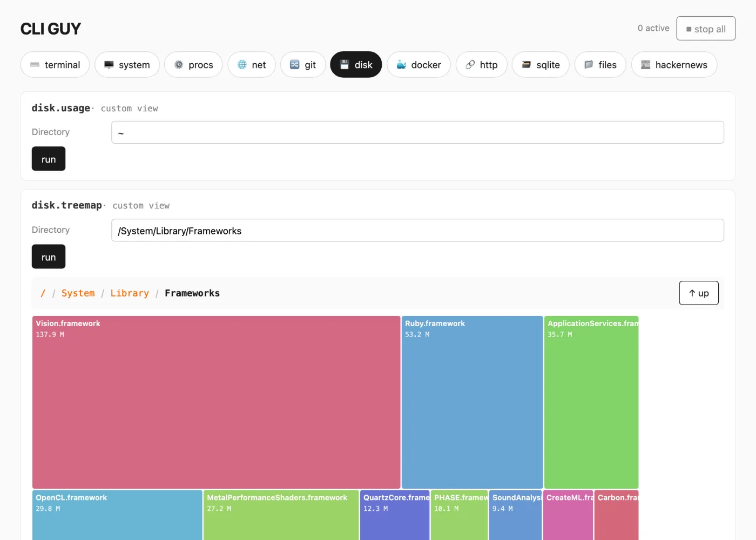Select OpenCL.framework treemap tile
Viewport: 756px width, 540px height.
pyautogui.click(x=117, y=515)
